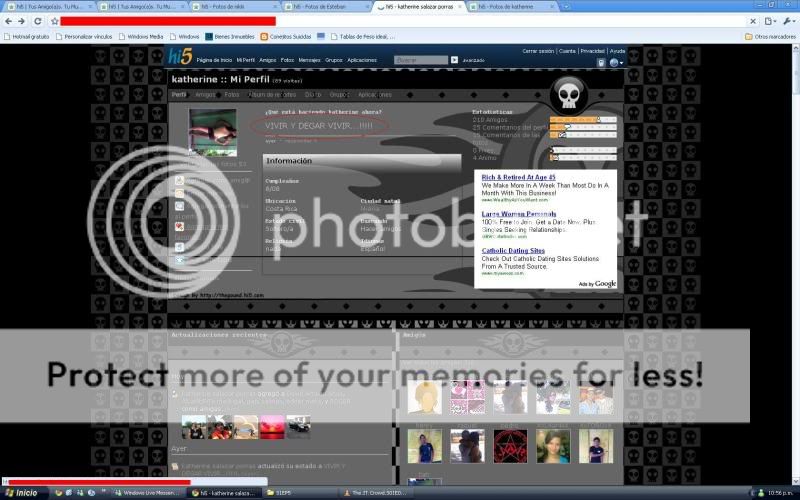
Task: Click the Windows Inicio start button
Action: click(x=22, y=492)
